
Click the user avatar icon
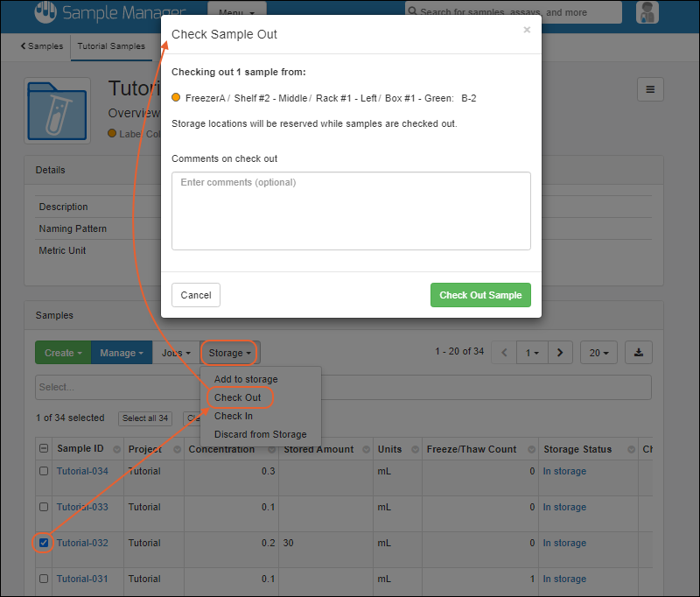click(x=647, y=12)
